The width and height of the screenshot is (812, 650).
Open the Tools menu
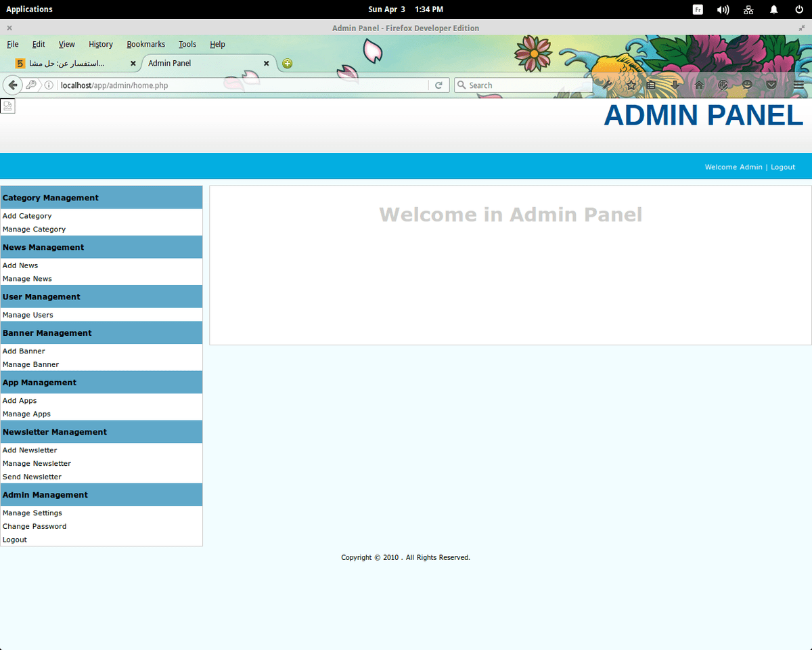pyautogui.click(x=187, y=44)
